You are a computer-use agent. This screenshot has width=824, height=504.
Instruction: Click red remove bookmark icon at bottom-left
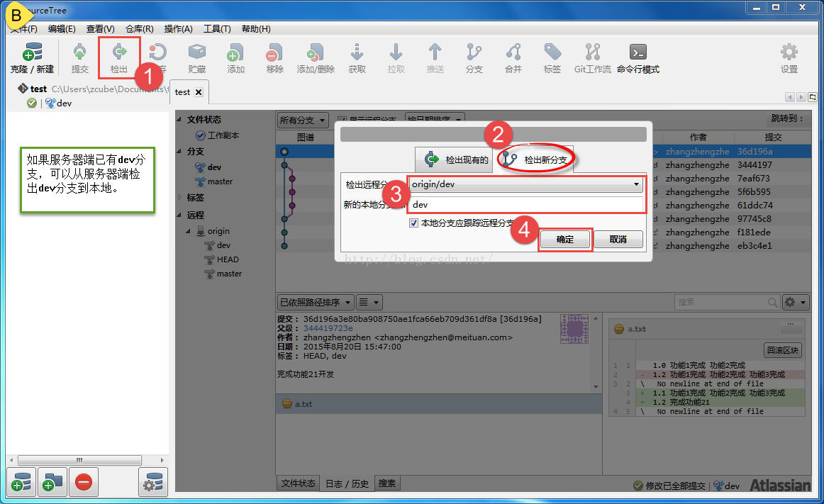coord(83,482)
